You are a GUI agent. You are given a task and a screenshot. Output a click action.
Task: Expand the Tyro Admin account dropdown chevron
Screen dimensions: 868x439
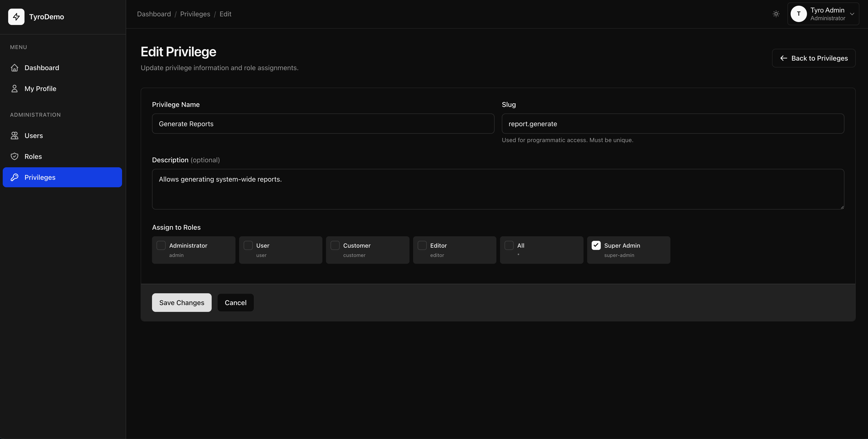[x=852, y=14]
